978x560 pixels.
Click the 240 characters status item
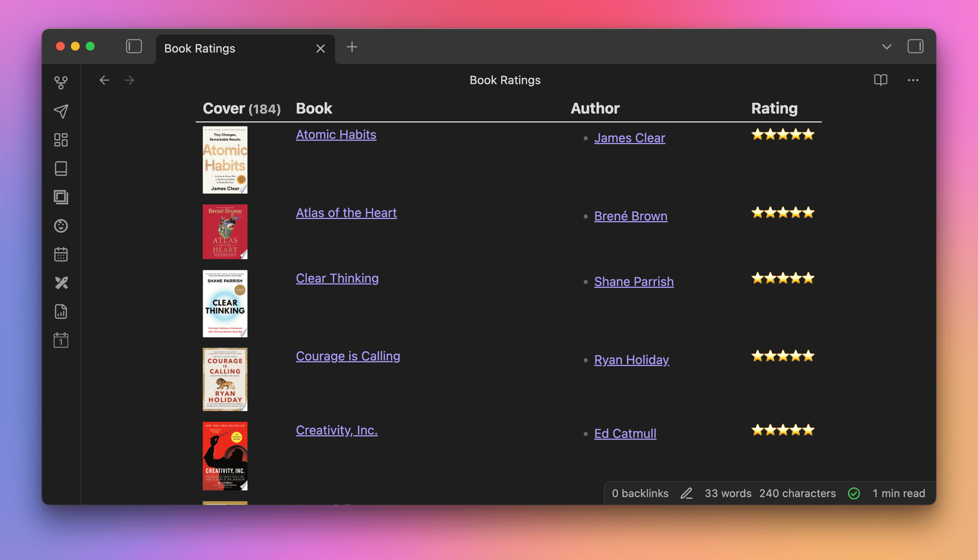797,493
